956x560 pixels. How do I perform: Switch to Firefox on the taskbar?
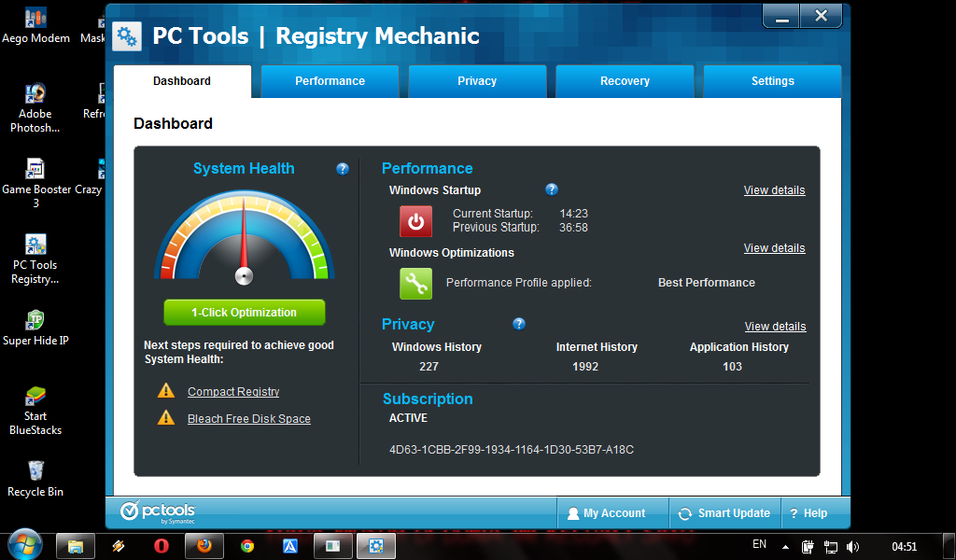204,546
